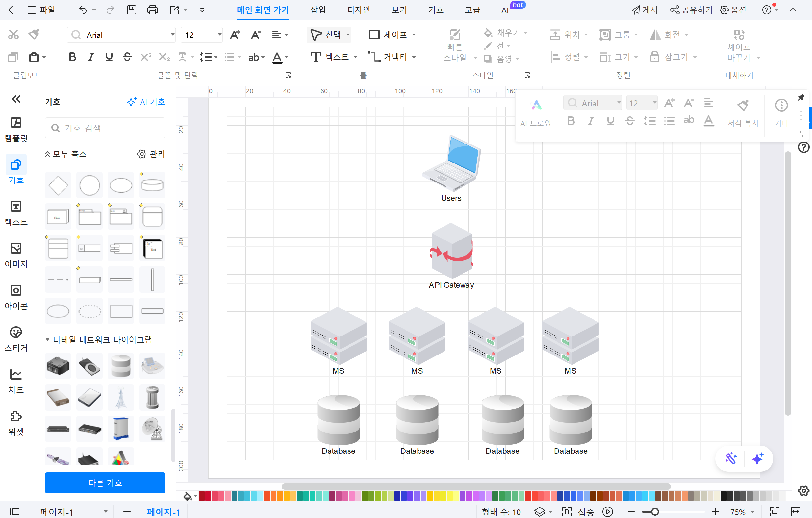This screenshot has width=812, height=518.
Task: Toggle Superscript in the ribbon
Action: tap(146, 57)
